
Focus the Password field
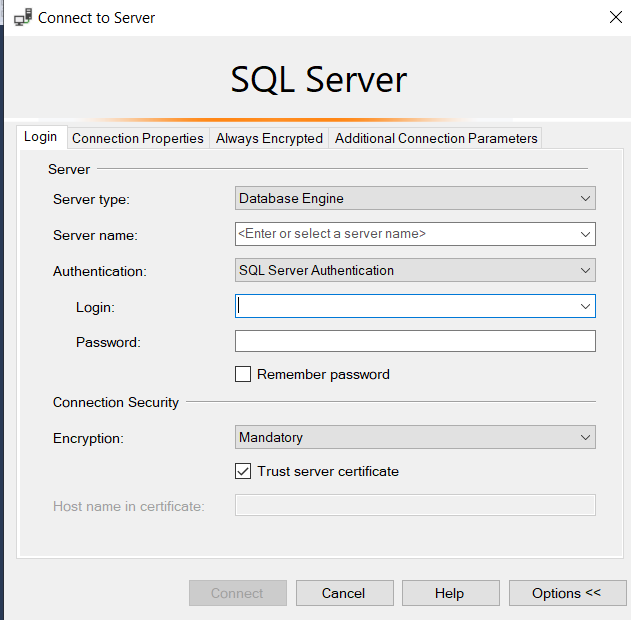(415, 341)
